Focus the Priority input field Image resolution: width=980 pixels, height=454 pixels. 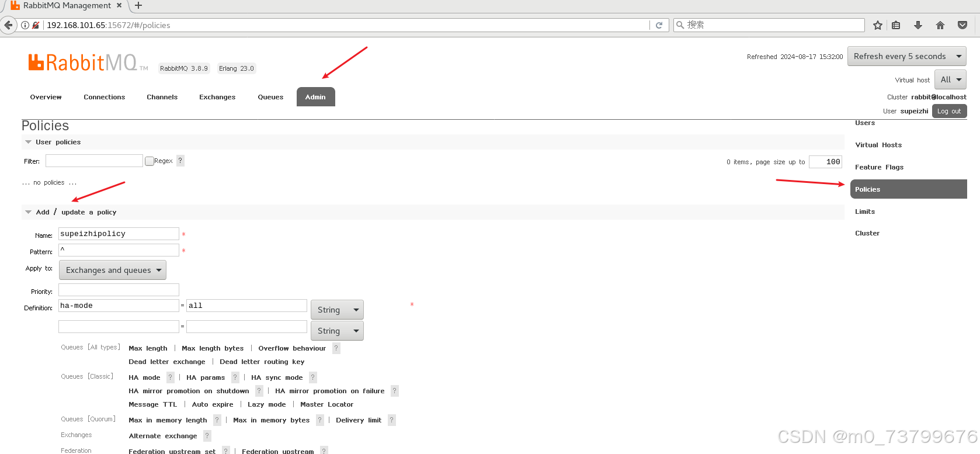click(x=119, y=290)
